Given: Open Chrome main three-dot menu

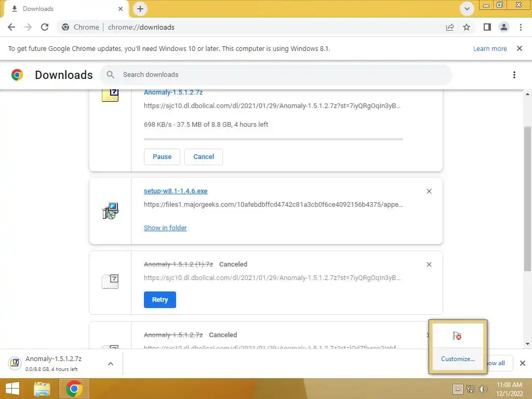Looking at the screenshot, I should 521,27.
